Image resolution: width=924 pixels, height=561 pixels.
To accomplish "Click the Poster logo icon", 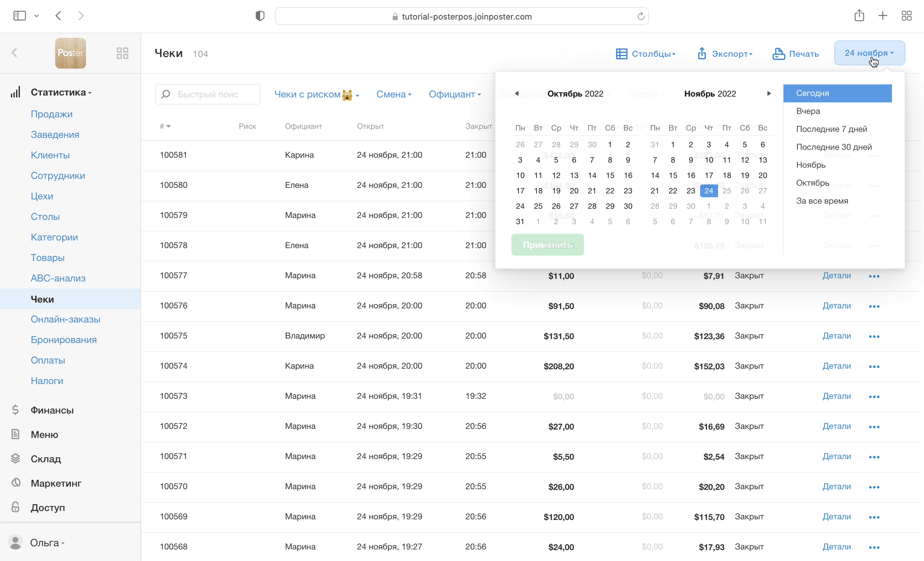I will (71, 53).
